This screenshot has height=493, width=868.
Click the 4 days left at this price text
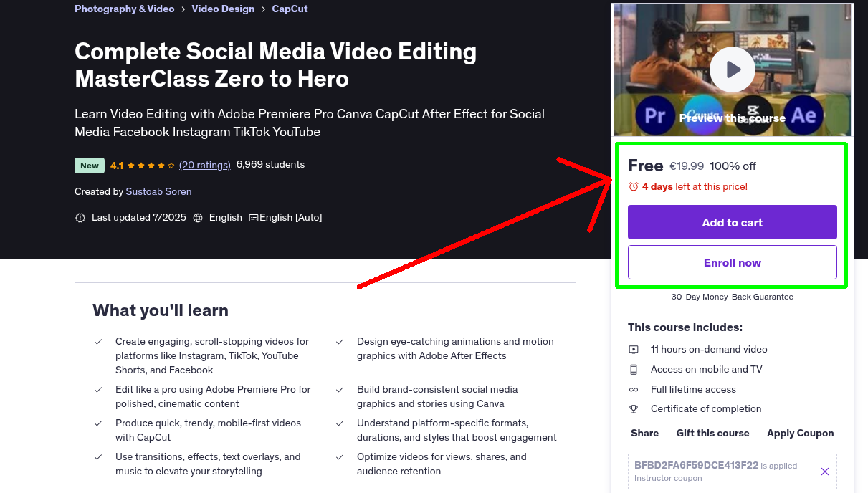tap(695, 187)
